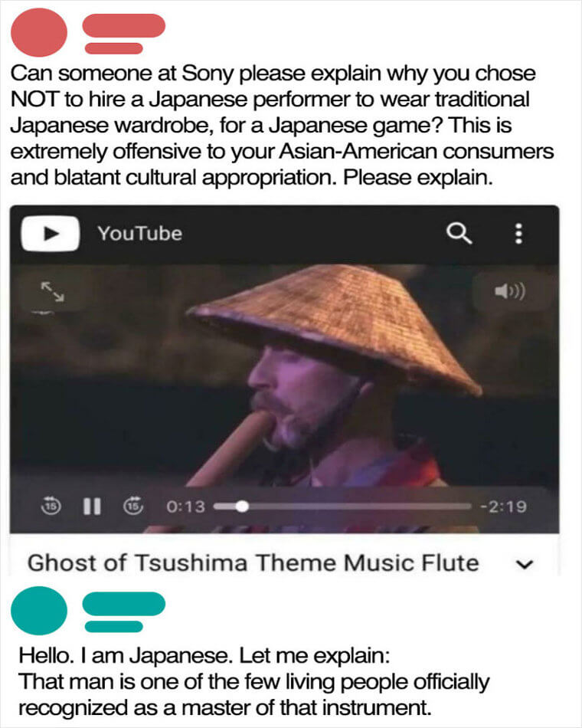
Task: Rewind 15 seconds in the video
Action: [x=51, y=506]
